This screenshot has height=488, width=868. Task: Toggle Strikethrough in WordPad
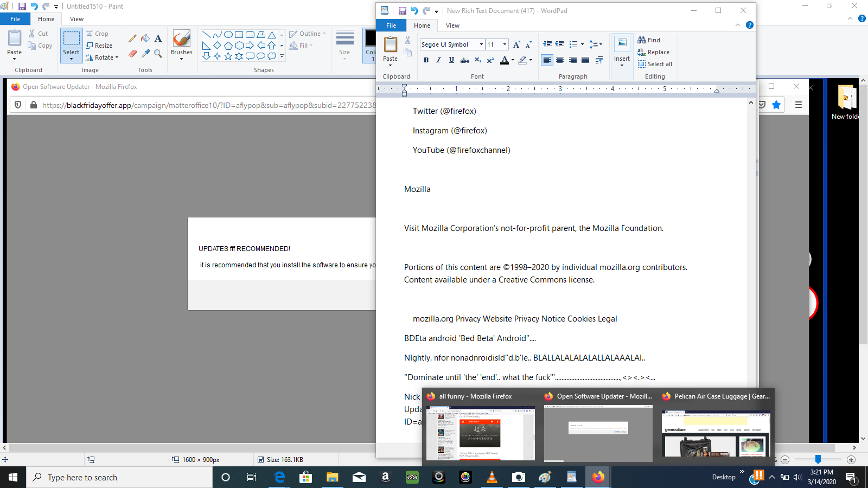465,60
